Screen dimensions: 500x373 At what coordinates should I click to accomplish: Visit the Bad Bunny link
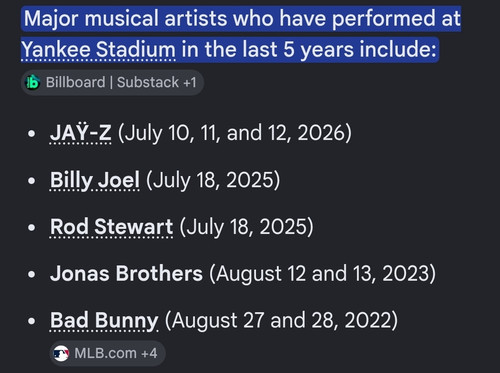coord(104,320)
